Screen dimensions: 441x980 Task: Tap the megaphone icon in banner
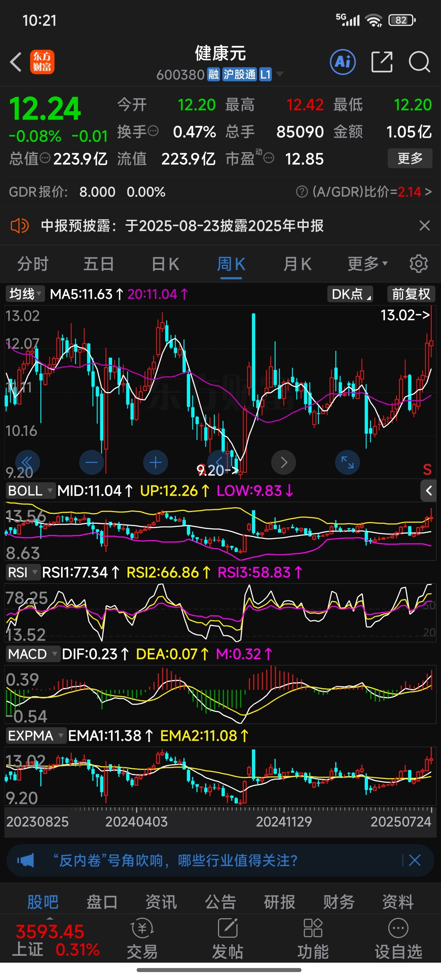[26, 860]
